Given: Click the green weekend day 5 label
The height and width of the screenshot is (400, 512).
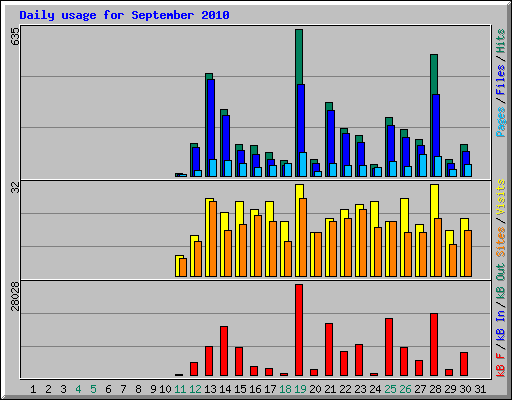Looking at the screenshot, I should pos(93,389).
